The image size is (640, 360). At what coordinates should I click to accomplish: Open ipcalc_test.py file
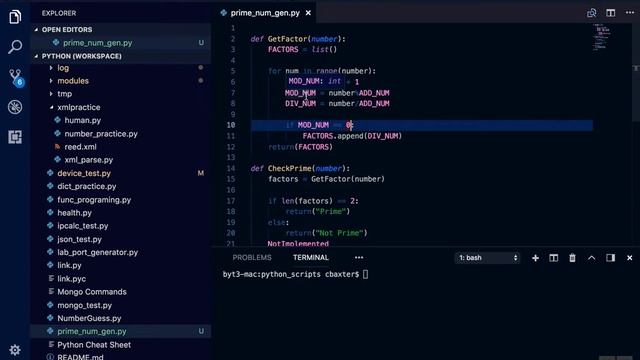82,226
